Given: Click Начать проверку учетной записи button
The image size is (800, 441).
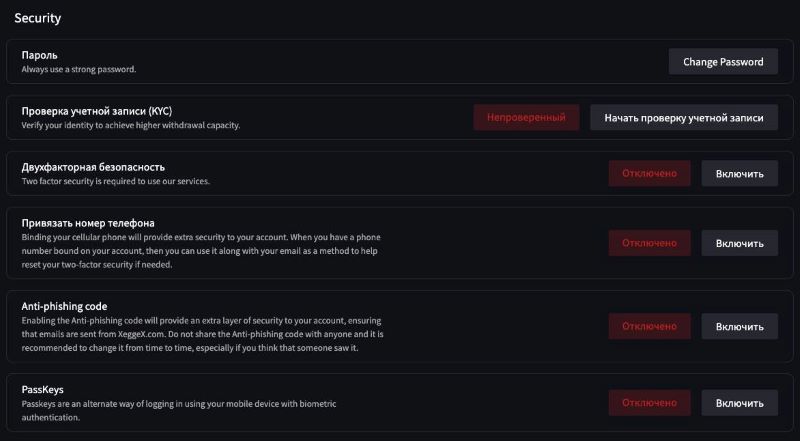Looking at the screenshot, I should [x=684, y=118].
